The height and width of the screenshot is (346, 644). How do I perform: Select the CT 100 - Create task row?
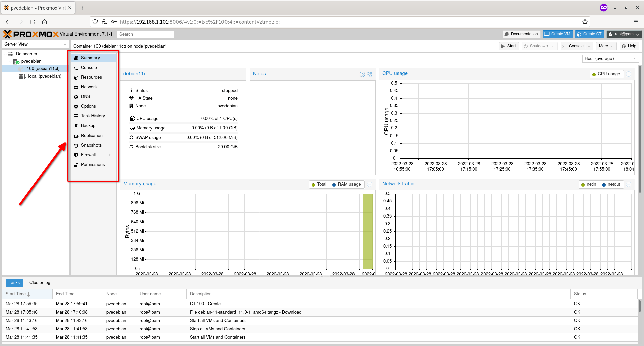click(320, 304)
